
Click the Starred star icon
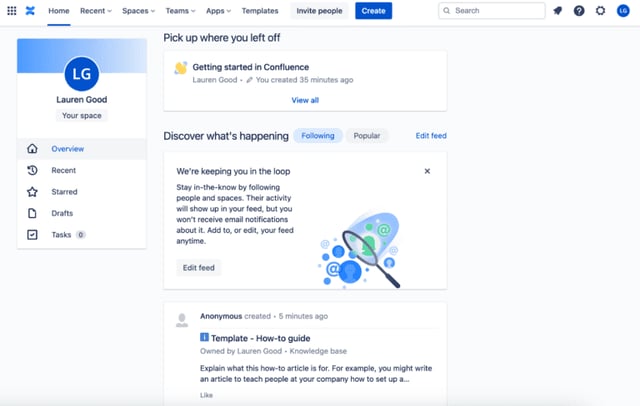32,192
